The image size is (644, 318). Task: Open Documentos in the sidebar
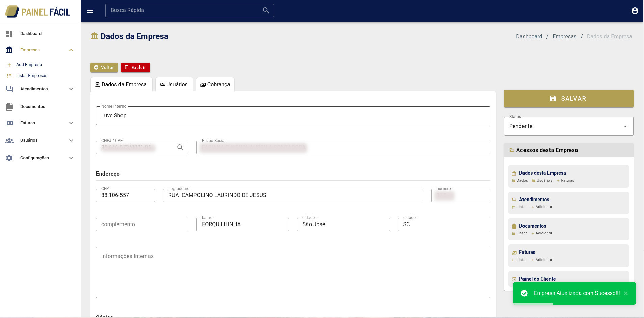pyautogui.click(x=32, y=107)
